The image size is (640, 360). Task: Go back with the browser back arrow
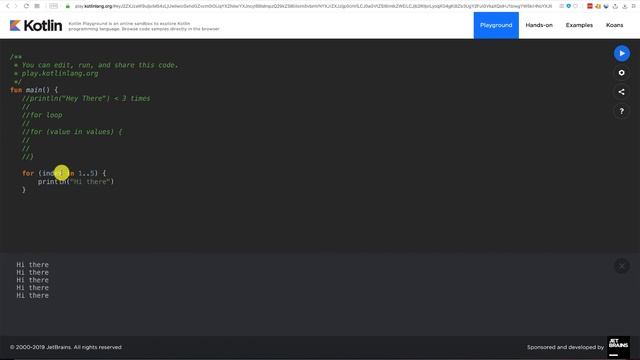click(7, 6)
